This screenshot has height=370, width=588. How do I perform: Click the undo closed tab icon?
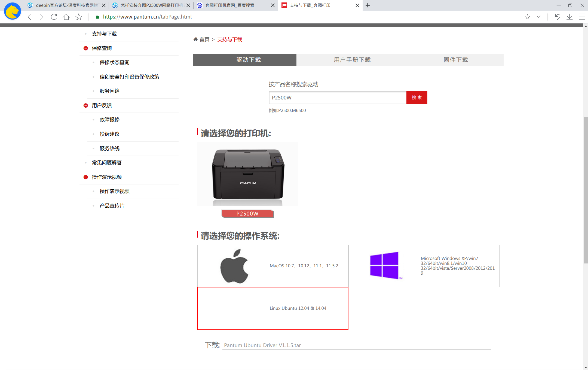coord(557,17)
